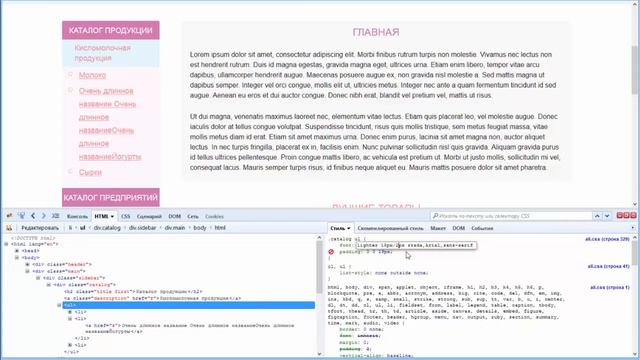Click the .catalog ul selector text
The width and height of the screenshot is (640, 360).
pos(344,239)
